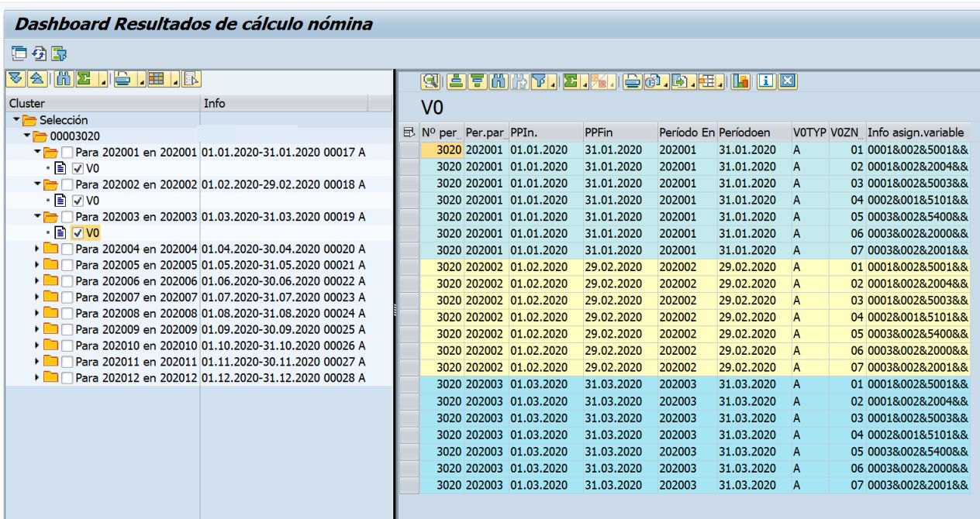
Task: Click the V0TYP column header
Action: [810, 131]
